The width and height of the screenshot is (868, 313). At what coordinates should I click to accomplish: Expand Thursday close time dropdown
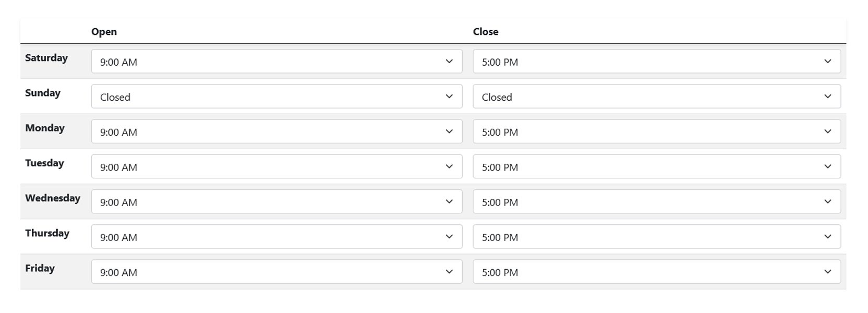[656, 236]
